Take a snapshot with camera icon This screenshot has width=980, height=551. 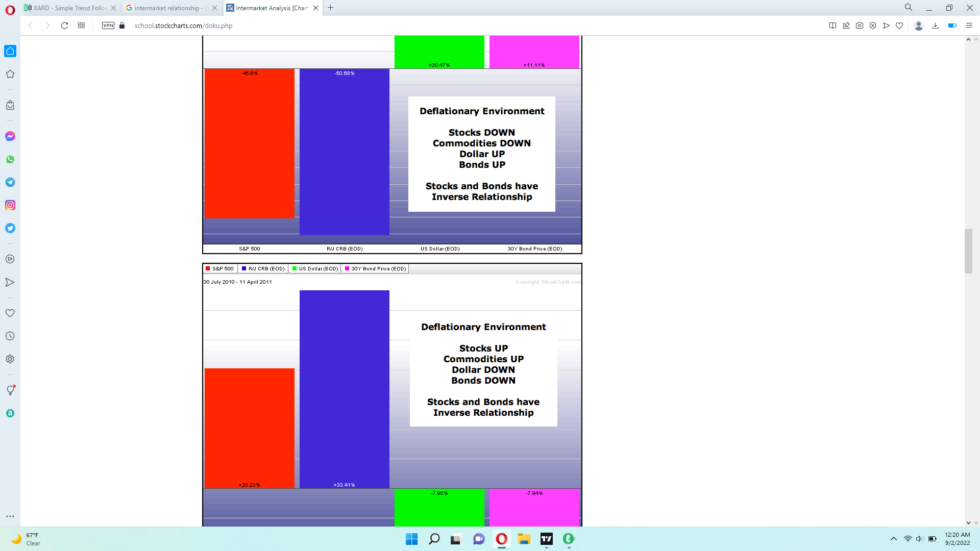[x=860, y=26]
